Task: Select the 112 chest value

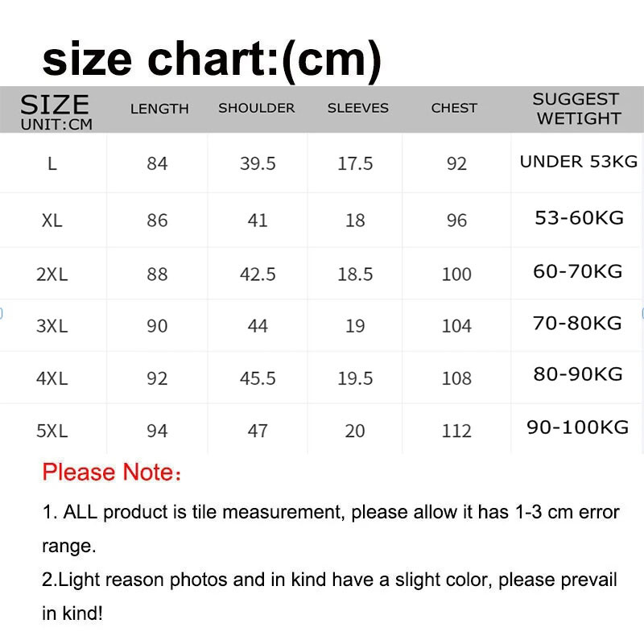Action: pos(456,431)
